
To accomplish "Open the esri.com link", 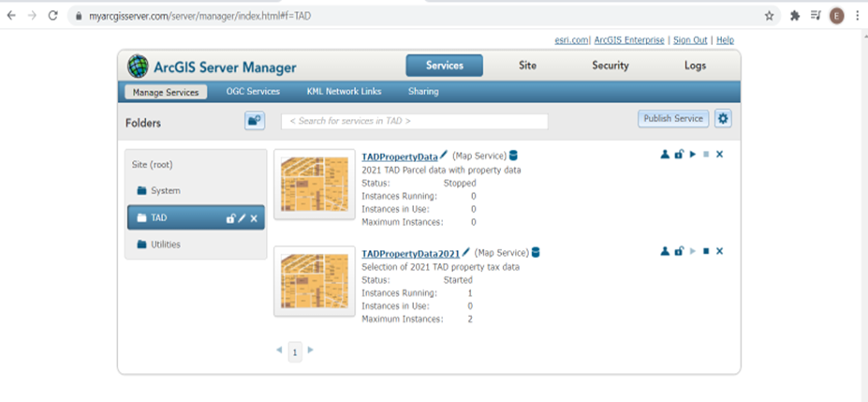I will [572, 40].
